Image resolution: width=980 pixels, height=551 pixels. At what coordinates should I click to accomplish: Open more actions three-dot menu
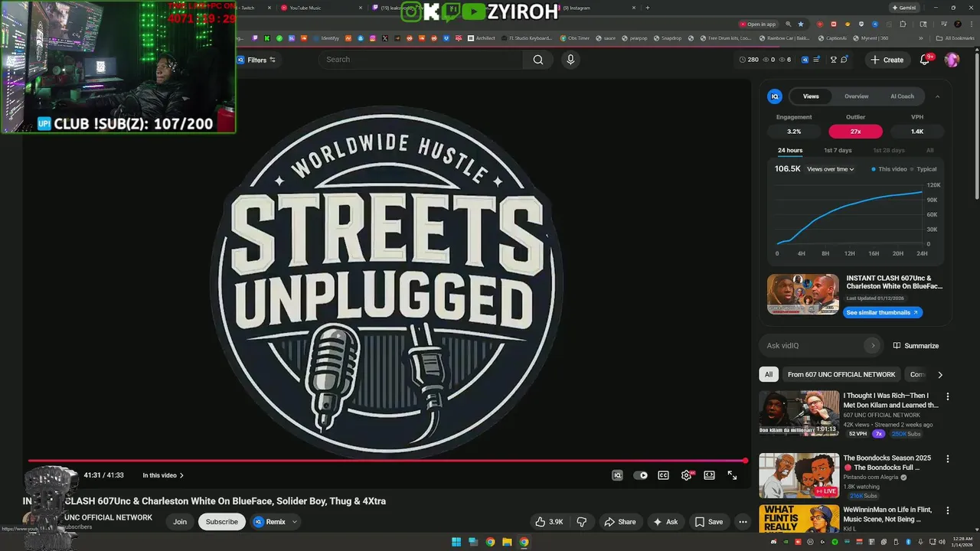click(743, 522)
